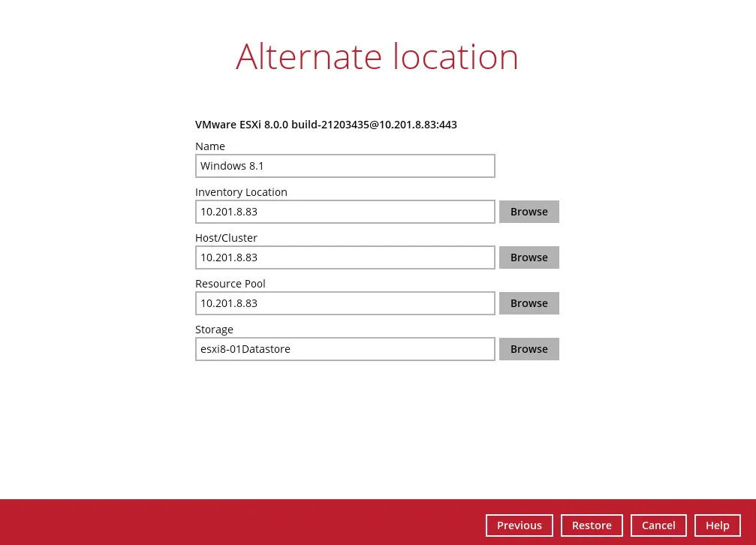Viewport: 756px width, 545px height.
Task: Browse for a Storage datastore
Action: pos(529,349)
